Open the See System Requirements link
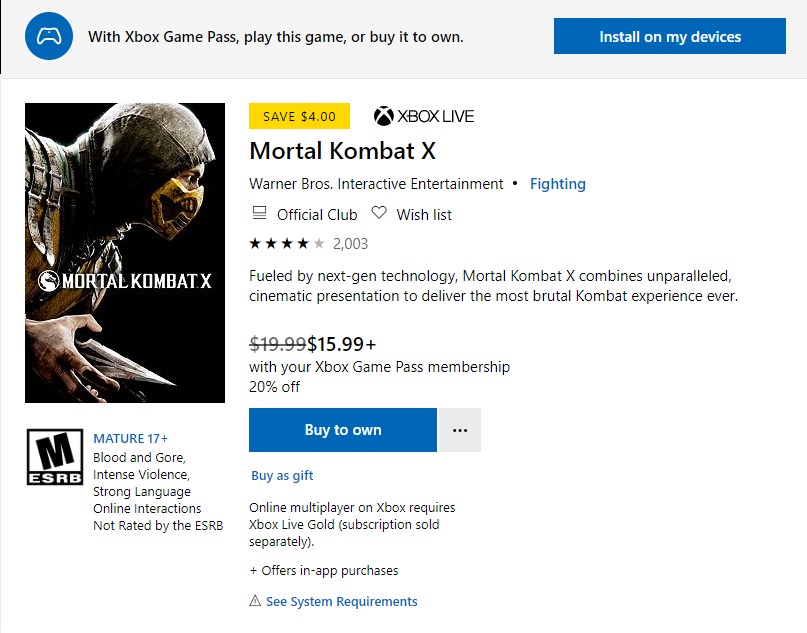Screen dimensions: 807x633 [x=341, y=601]
